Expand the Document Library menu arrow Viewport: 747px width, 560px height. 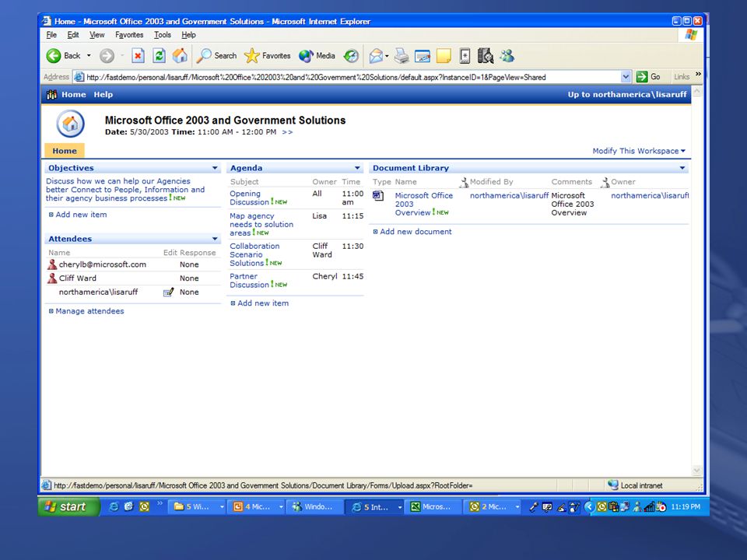coord(682,168)
